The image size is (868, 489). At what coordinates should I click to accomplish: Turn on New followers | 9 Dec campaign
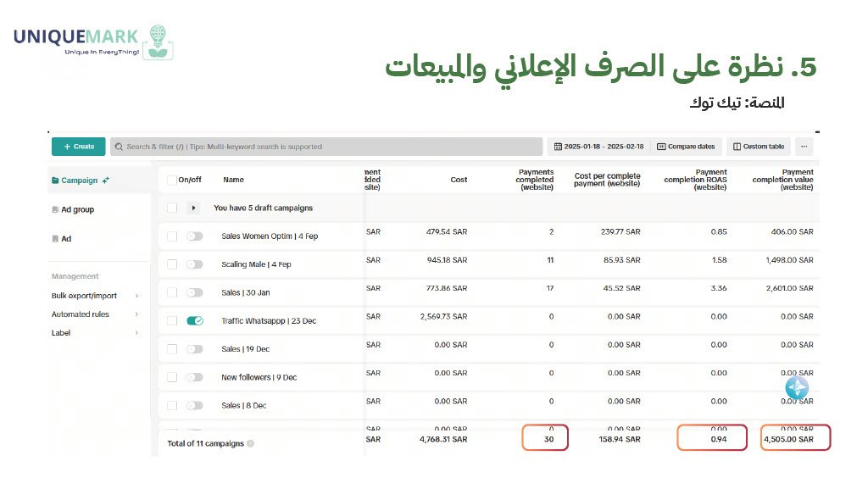[x=195, y=377]
